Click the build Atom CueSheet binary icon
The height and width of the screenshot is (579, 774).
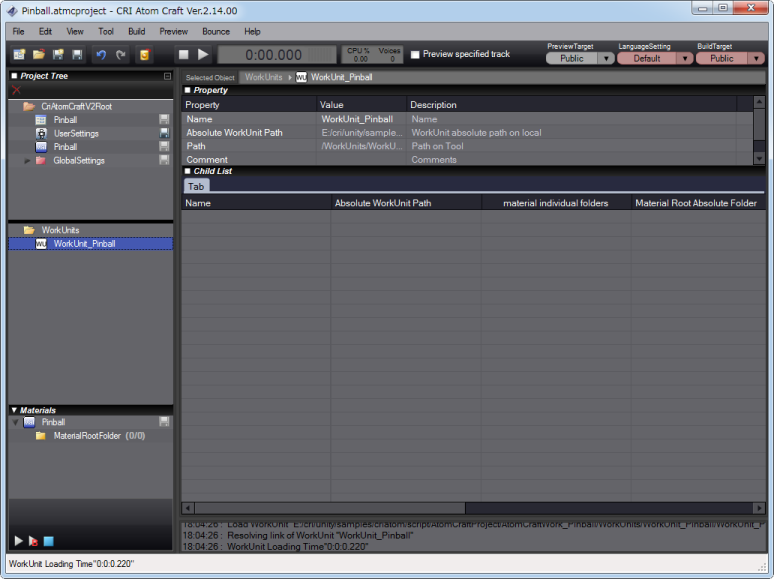[x=145, y=55]
